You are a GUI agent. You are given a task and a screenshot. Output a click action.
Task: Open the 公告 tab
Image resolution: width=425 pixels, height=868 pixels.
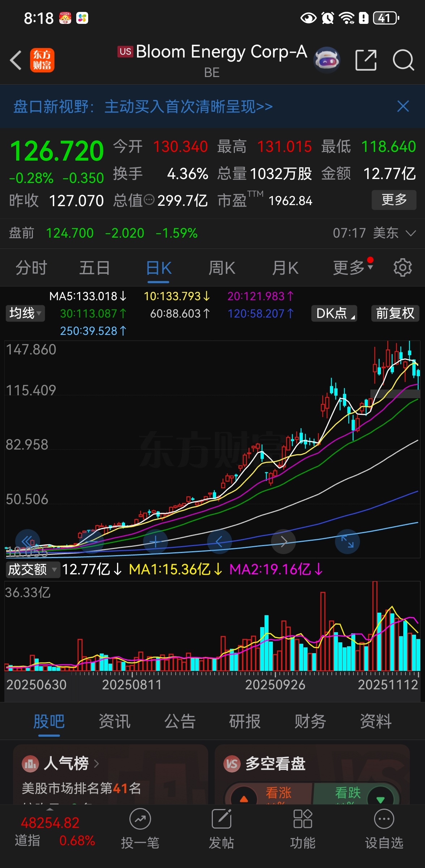(x=180, y=721)
